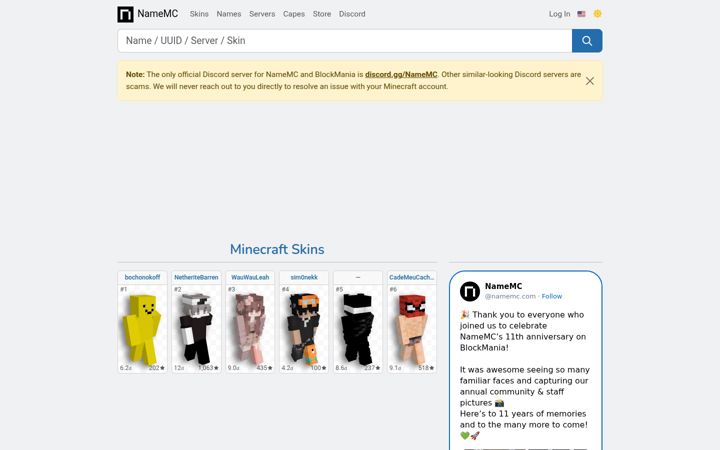Open NetheriteBarren profile name link
The height and width of the screenshot is (450, 720).
click(x=196, y=277)
